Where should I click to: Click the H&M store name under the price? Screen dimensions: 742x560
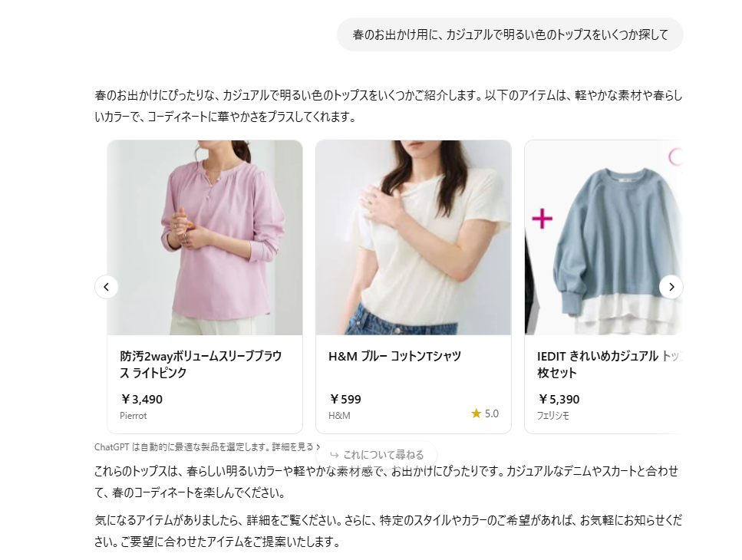(339, 416)
